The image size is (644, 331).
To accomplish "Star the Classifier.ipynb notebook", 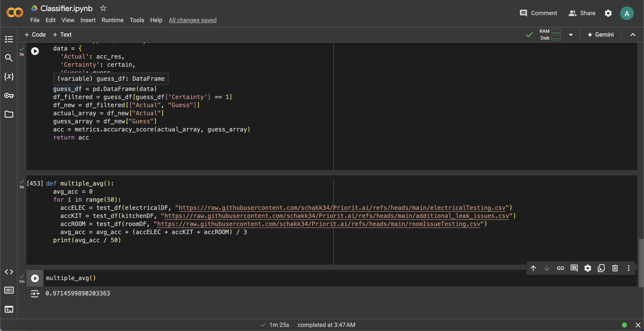I will point(103,8).
